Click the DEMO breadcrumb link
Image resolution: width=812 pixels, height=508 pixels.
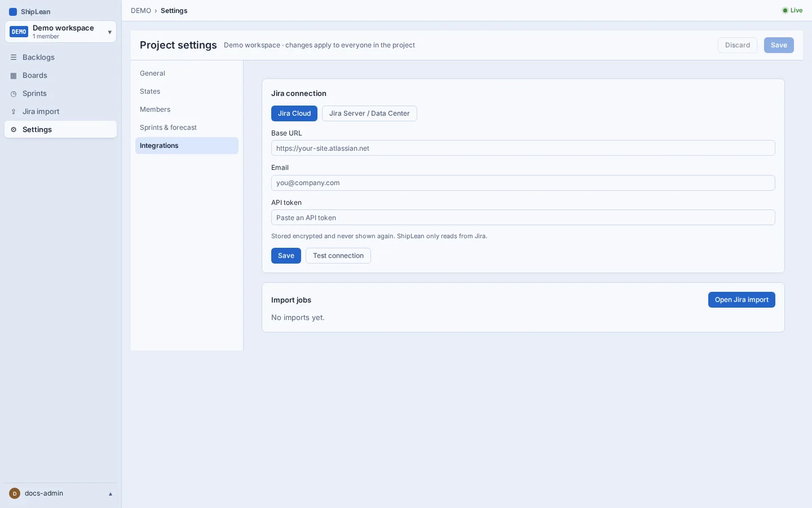click(141, 11)
